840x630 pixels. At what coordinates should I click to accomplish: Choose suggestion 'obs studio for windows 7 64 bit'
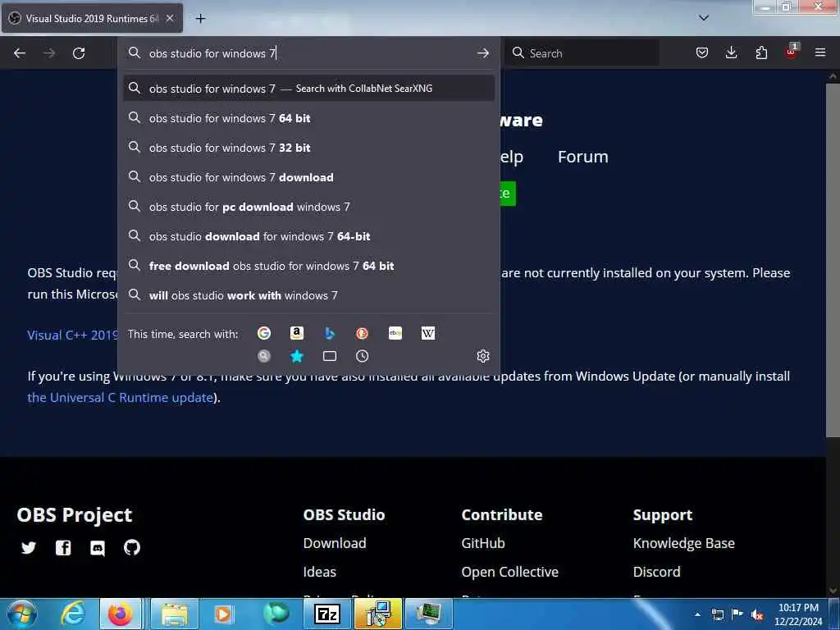pyautogui.click(x=308, y=118)
